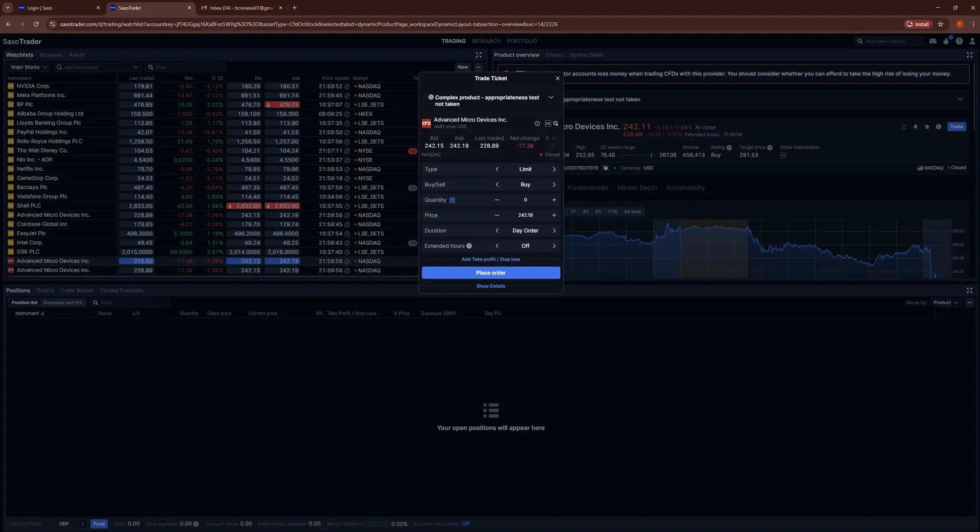Click Add Take profit / Stop loss link

491,259
